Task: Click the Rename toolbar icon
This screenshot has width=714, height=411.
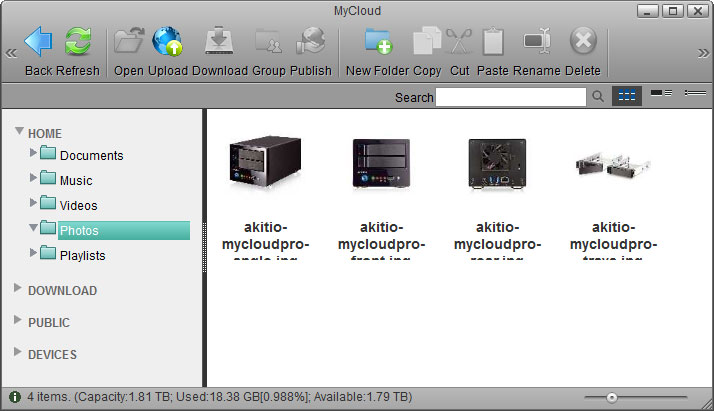Action: [538, 42]
